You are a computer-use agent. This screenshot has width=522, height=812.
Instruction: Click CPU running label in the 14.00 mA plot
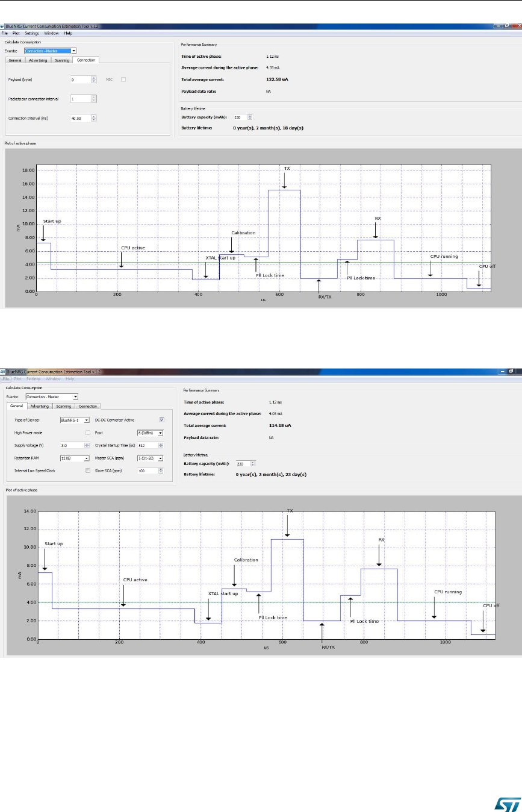pyautogui.click(x=448, y=592)
